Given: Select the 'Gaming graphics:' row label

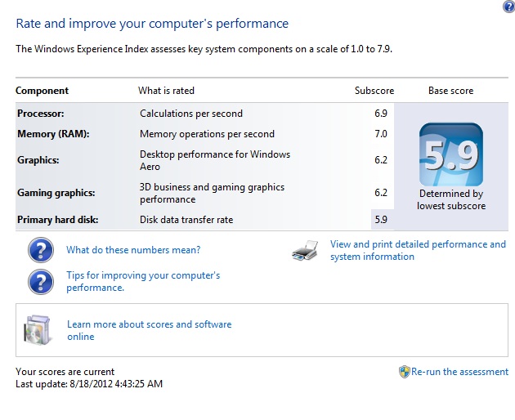Looking at the screenshot, I should coord(56,193).
